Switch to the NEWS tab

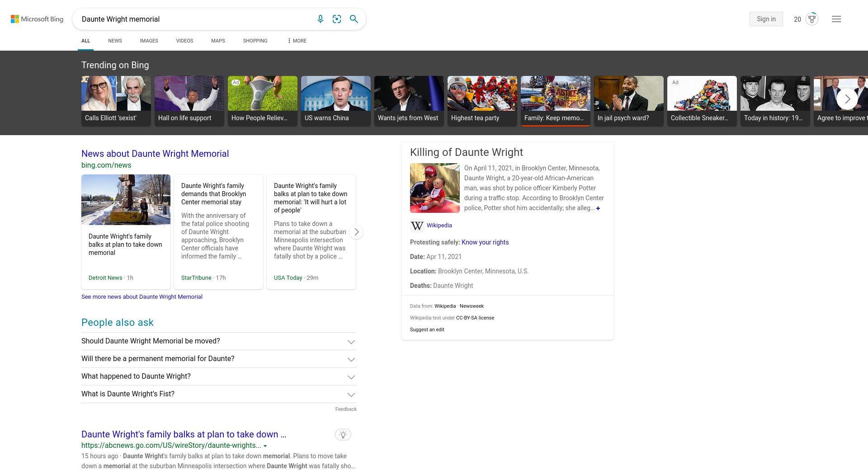click(115, 41)
